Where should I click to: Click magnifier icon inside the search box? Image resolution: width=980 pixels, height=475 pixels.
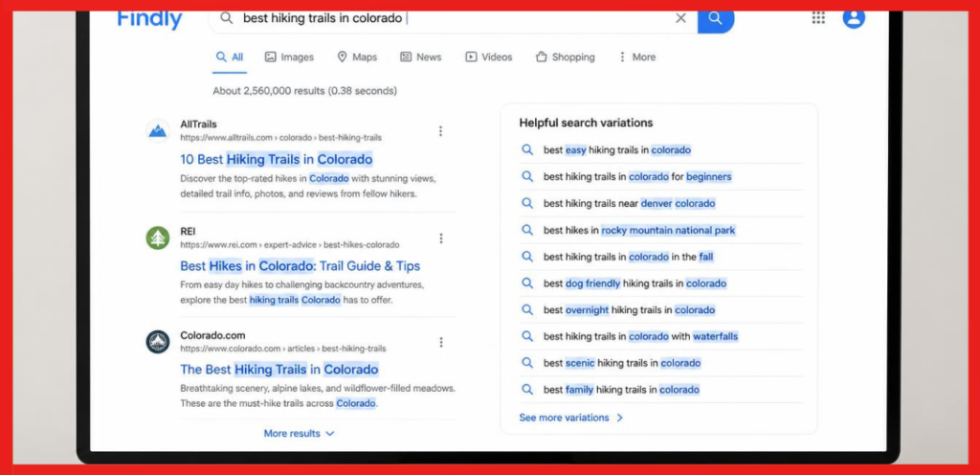tap(226, 19)
